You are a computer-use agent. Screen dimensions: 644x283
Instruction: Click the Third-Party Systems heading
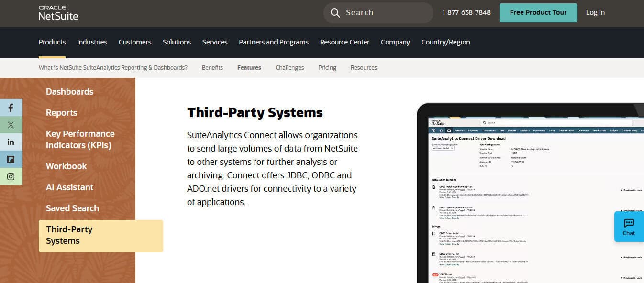click(255, 112)
